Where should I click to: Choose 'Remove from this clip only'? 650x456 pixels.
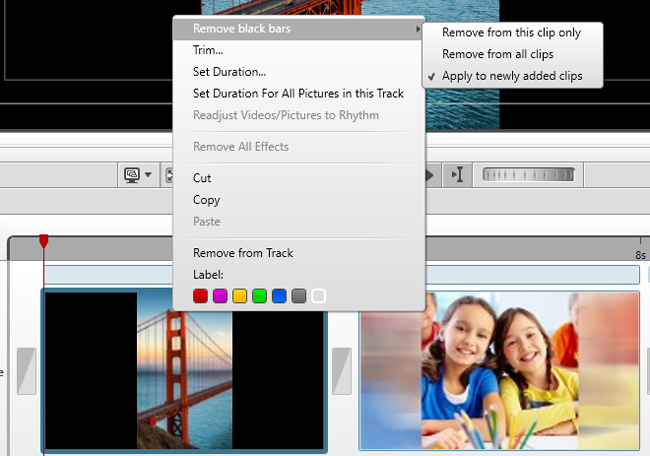[511, 33]
